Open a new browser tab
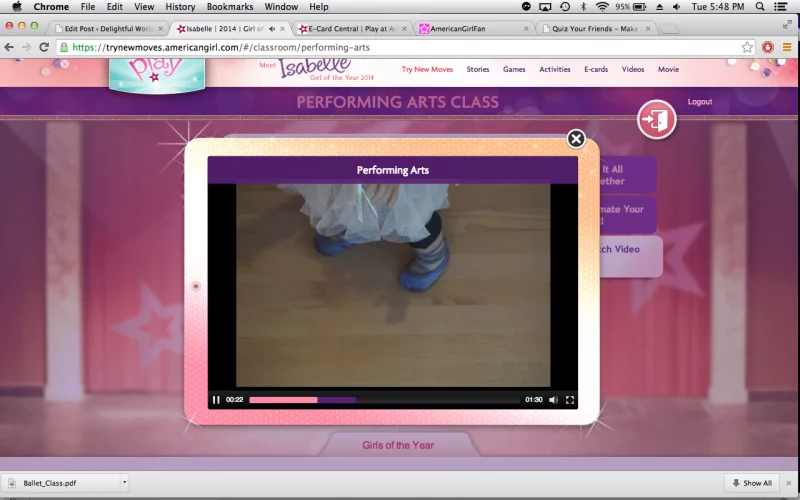 [x=669, y=29]
